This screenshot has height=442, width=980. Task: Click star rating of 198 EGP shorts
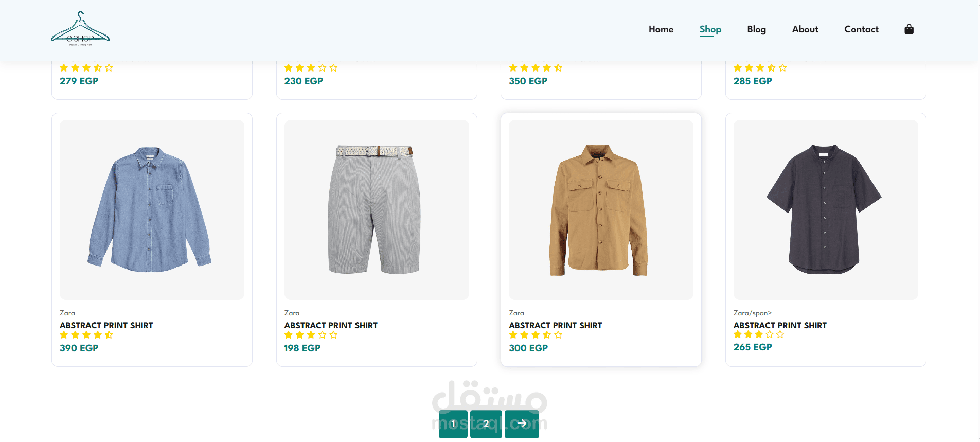pyautogui.click(x=311, y=335)
